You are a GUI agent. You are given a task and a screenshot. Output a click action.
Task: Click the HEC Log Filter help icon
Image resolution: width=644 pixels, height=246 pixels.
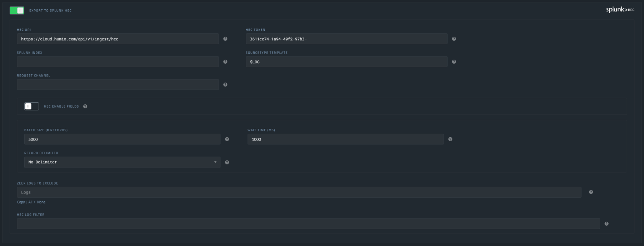point(606,224)
